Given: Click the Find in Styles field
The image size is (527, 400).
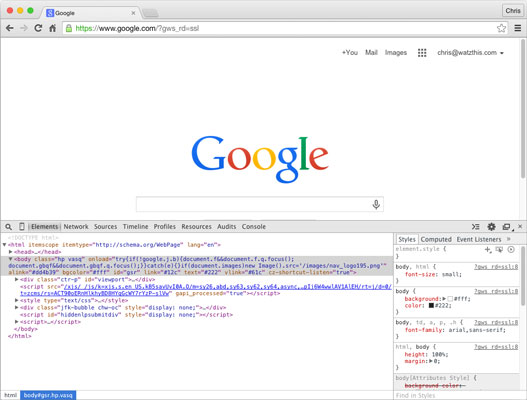Looking at the screenshot, I should [x=457, y=396].
